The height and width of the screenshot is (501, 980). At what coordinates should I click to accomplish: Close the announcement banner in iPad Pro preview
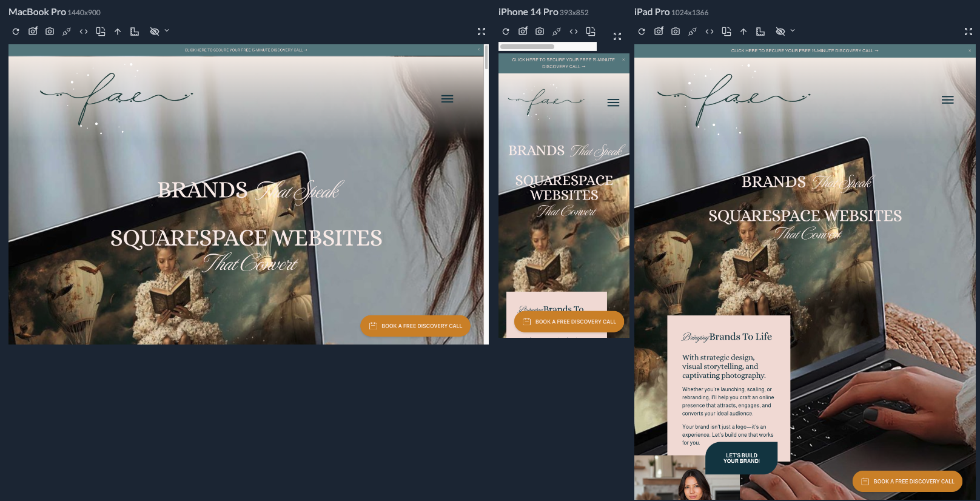click(x=971, y=50)
